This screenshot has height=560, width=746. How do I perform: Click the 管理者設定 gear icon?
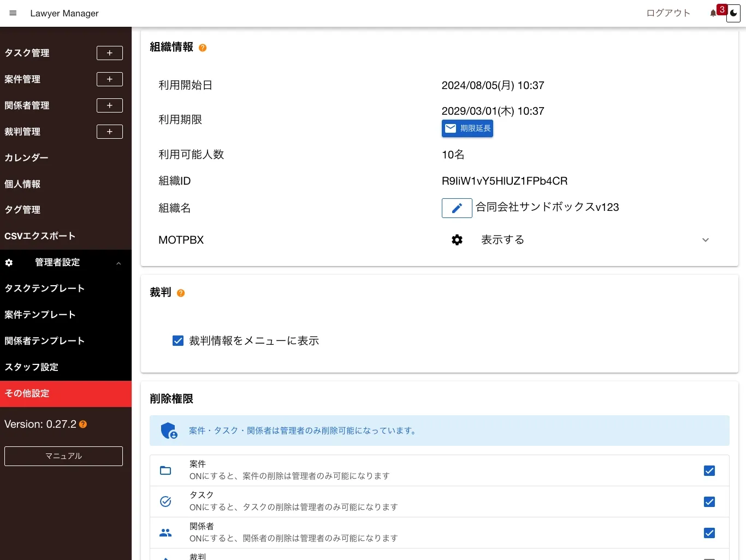click(9, 263)
